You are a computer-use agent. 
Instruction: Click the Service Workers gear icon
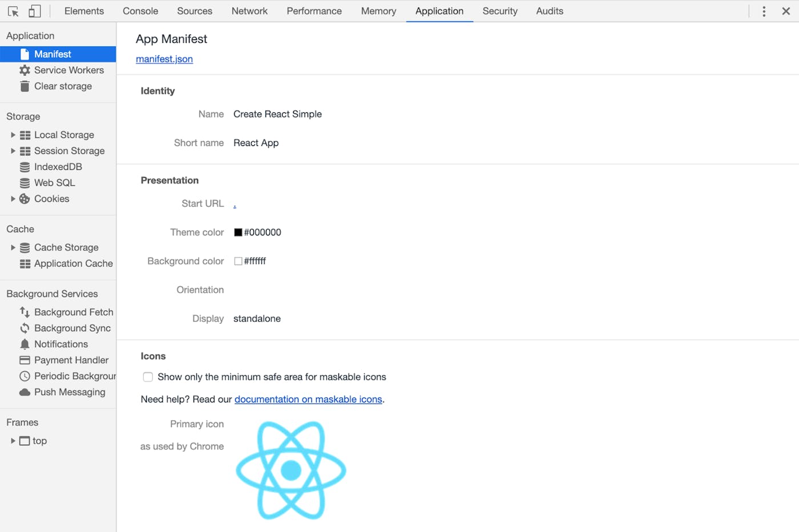[x=25, y=70]
